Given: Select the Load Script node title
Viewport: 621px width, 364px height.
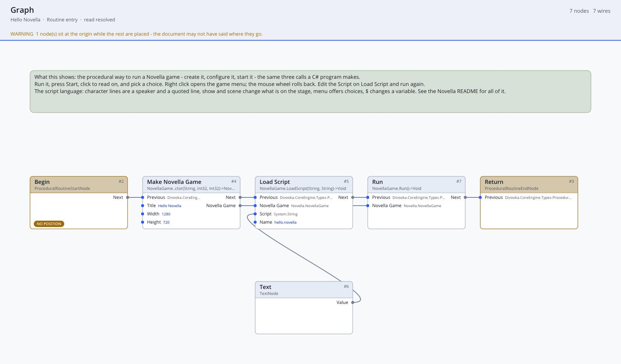Looking at the screenshot, I should (275, 182).
